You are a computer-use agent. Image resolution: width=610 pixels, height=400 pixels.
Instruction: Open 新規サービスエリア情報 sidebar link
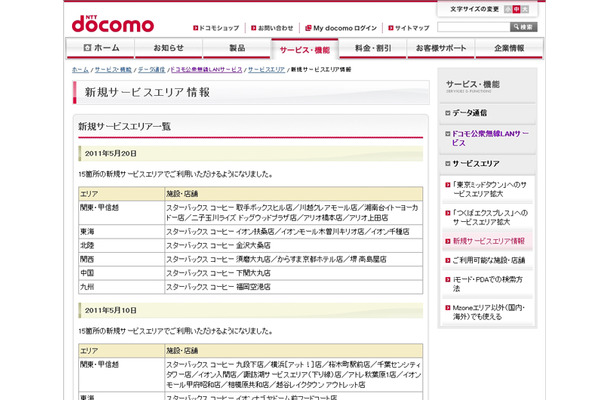tap(487, 241)
